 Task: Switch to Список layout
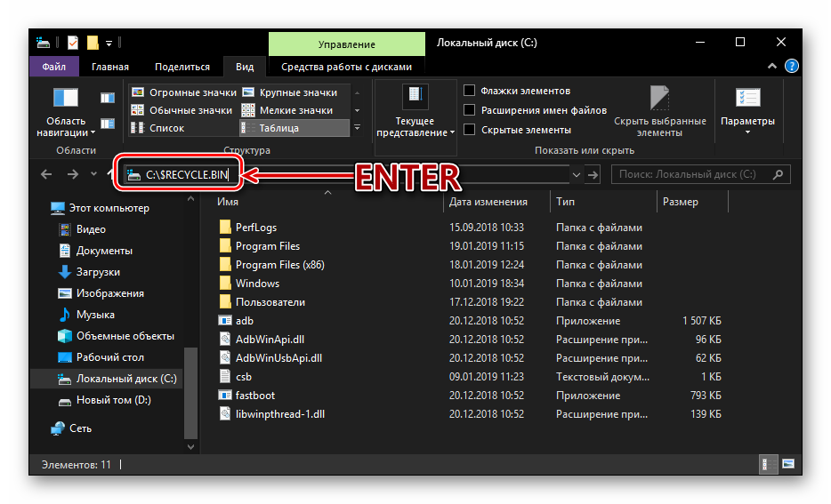tap(158, 128)
